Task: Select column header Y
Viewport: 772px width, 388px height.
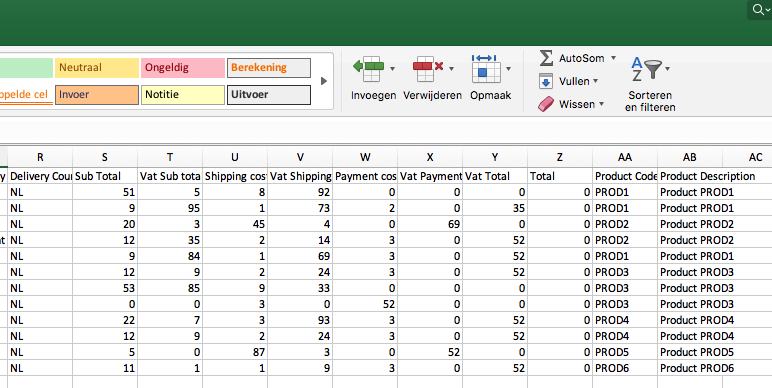Action: pyautogui.click(x=495, y=158)
